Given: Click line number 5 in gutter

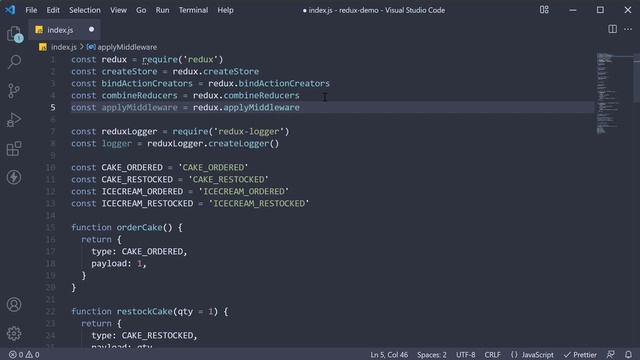Looking at the screenshot, I should tap(53, 107).
